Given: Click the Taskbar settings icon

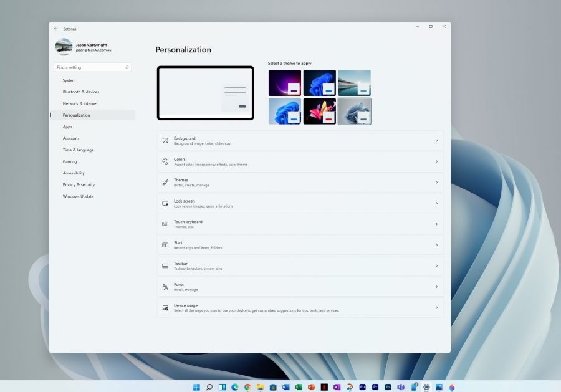Looking at the screenshot, I should 165,265.
